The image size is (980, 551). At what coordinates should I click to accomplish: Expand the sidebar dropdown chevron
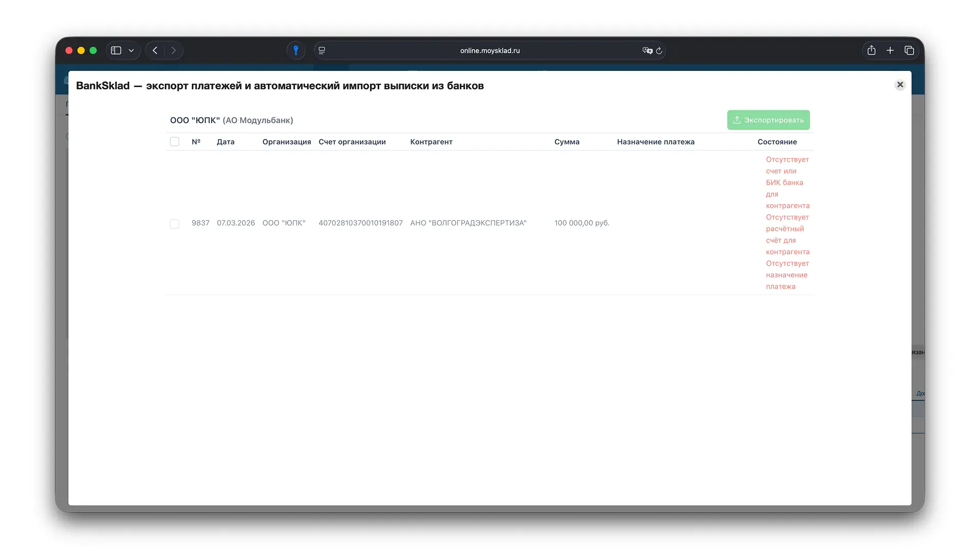click(131, 51)
